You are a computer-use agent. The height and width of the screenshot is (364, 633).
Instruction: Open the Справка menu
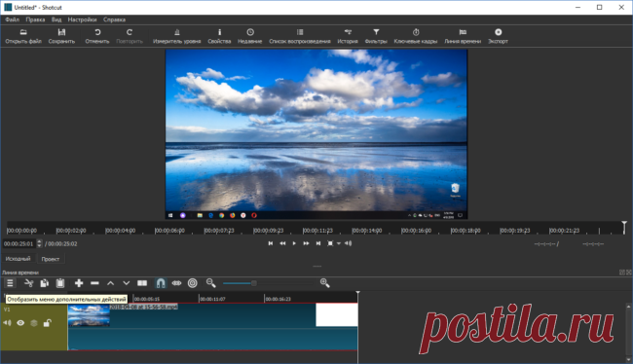114,19
